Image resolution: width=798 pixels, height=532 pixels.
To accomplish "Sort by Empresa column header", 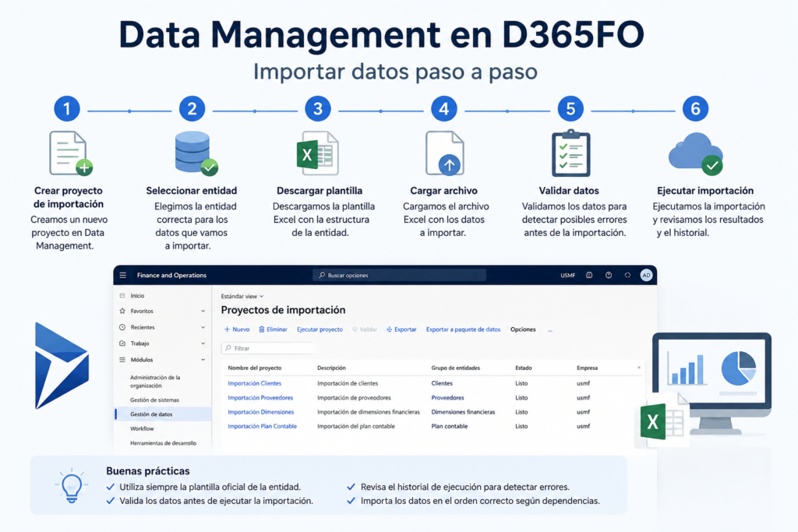I will [x=587, y=368].
